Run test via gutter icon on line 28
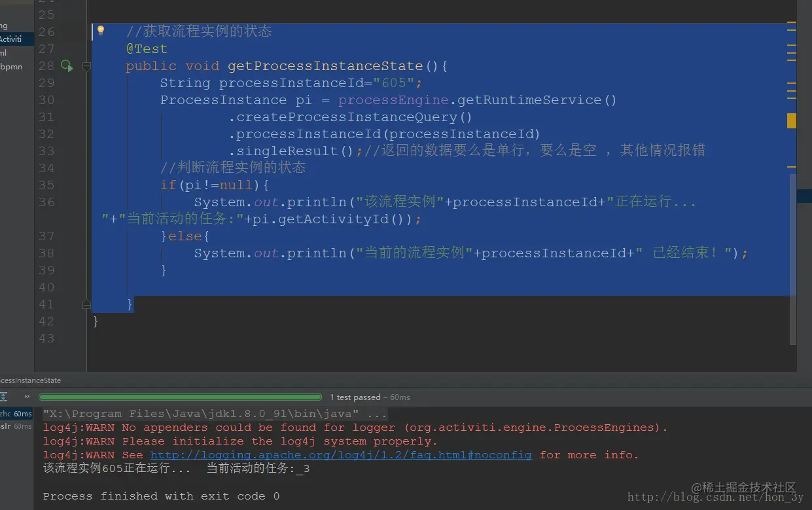The height and width of the screenshot is (510, 812). pos(66,65)
